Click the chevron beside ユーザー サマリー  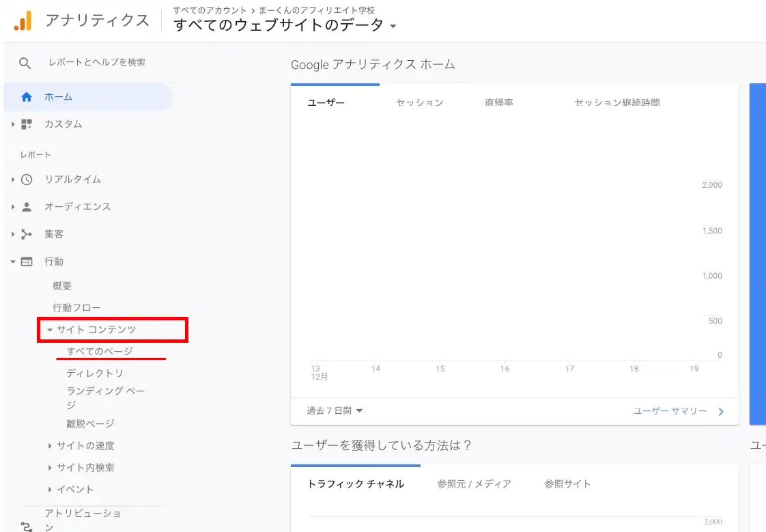[x=721, y=412]
